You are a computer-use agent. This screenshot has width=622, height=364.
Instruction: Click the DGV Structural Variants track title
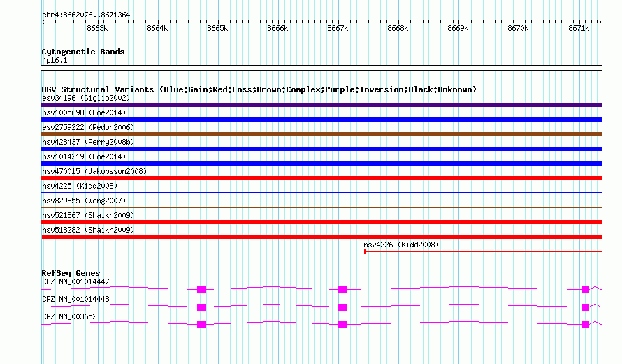point(259,89)
